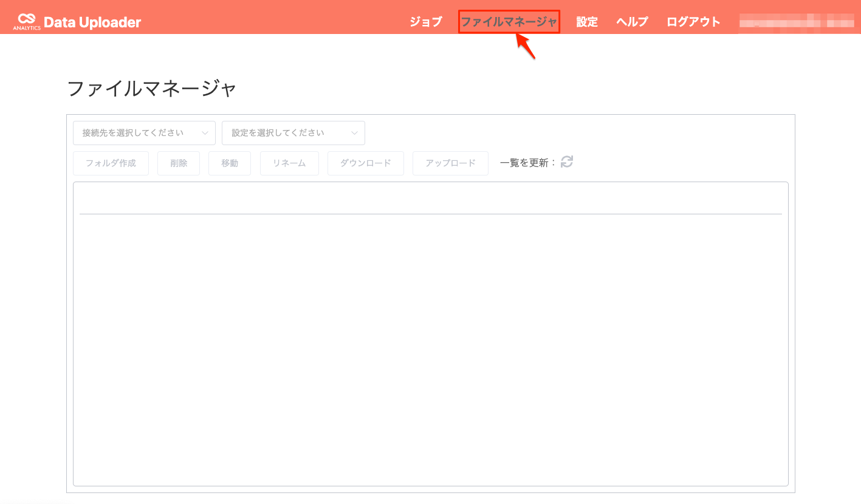Click the refresh icon to update the list
The width and height of the screenshot is (861, 504).
[x=566, y=163]
